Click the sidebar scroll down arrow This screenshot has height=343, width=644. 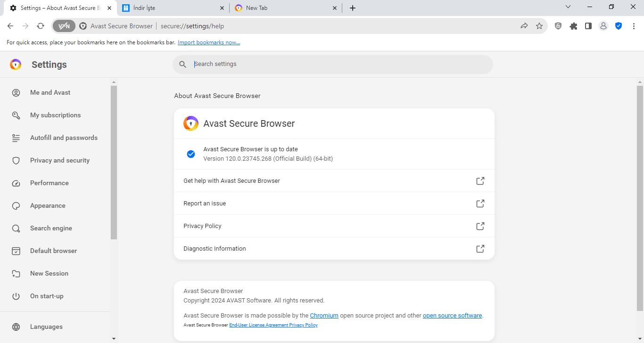(114, 339)
